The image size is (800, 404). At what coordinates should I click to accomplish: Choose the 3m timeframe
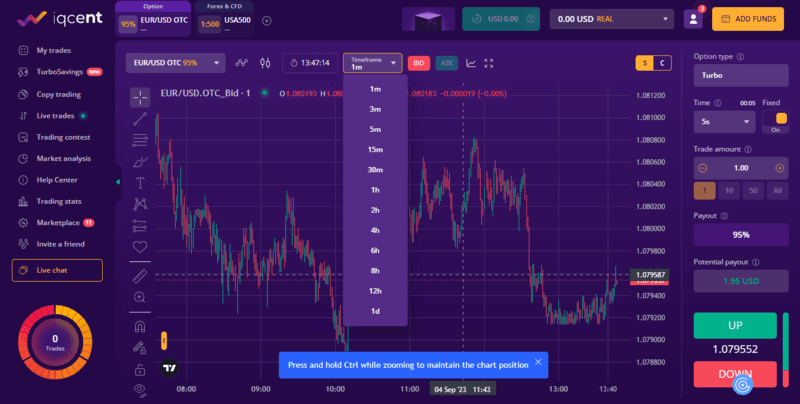pyautogui.click(x=375, y=109)
